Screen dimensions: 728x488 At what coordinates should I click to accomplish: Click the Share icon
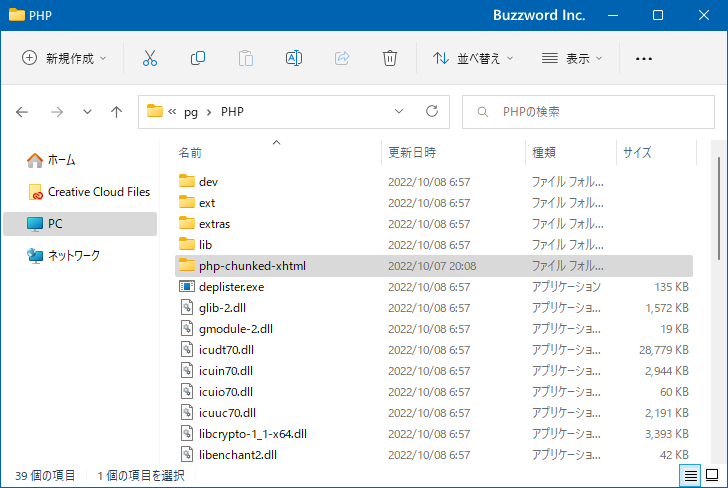[342, 59]
